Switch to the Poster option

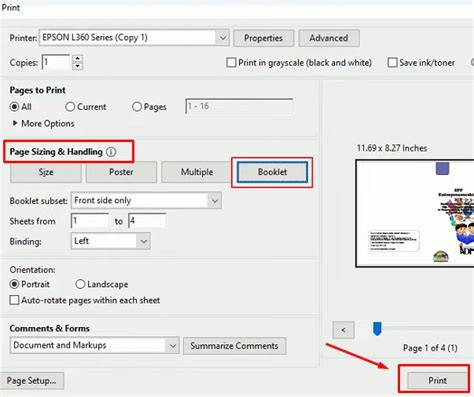pos(121,172)
